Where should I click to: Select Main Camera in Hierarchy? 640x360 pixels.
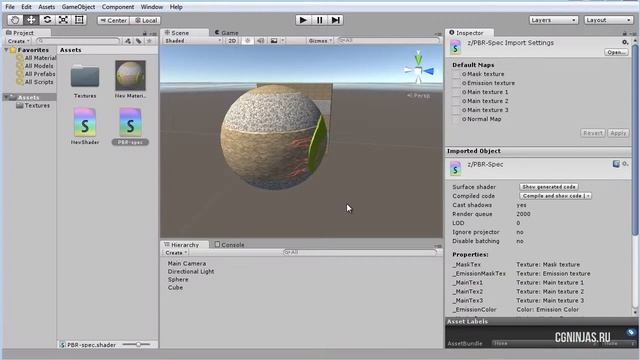[187, 264]
